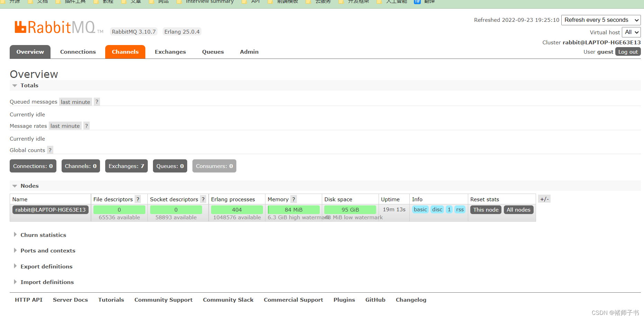
Task: Click the Memory 84 MiB usage bar
Action: 294,210
